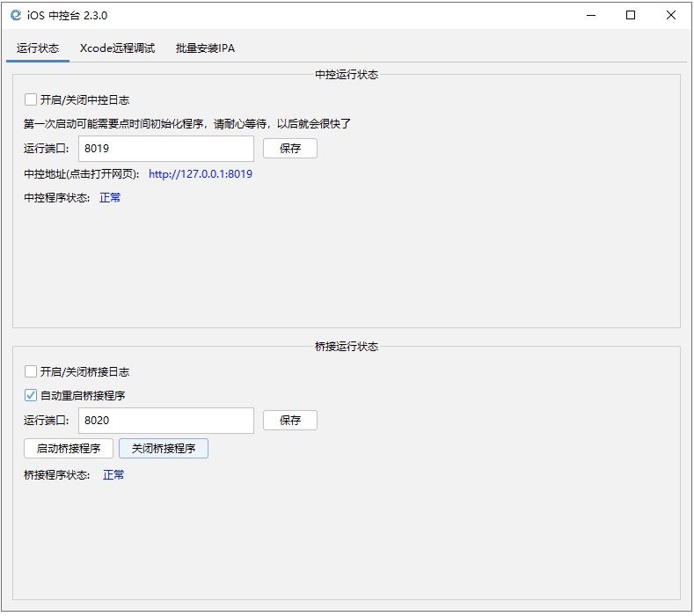
Task: Click the 中控程序状态 label
Action: click(x=56, y=197)
